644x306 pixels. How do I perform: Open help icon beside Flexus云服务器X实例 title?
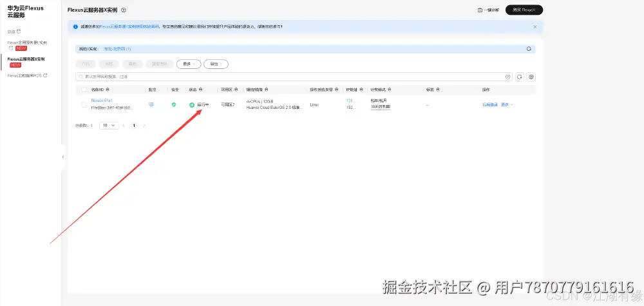click(x=124, y=10)
